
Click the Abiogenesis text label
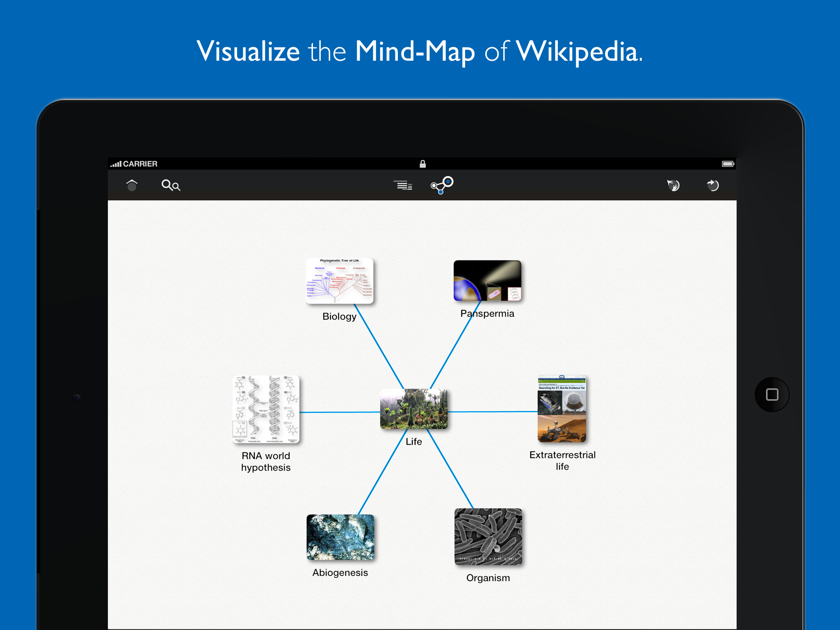click(340, 573)
